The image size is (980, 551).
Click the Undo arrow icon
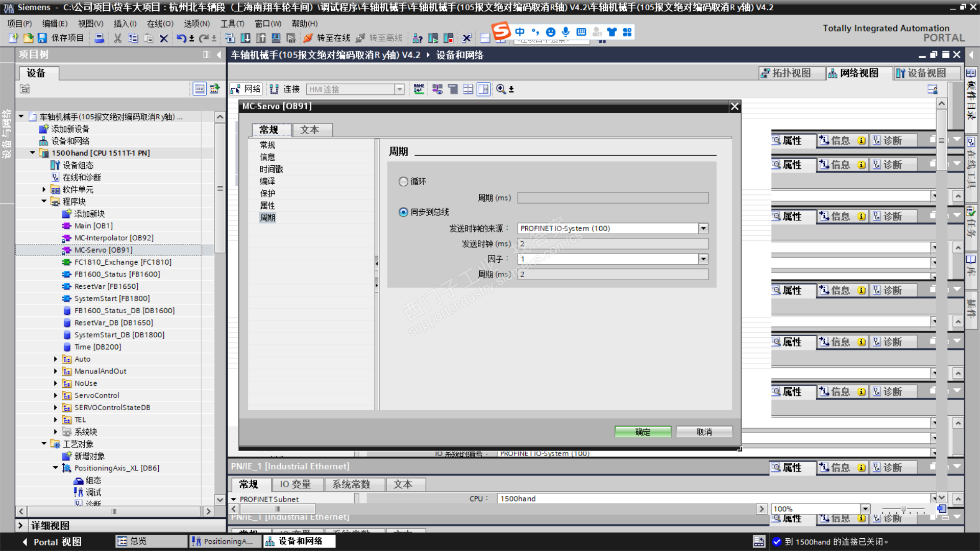(181, 38)
